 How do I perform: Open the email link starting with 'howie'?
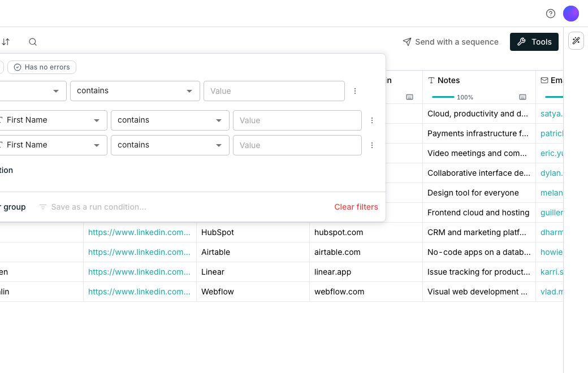tap(552, 252)
